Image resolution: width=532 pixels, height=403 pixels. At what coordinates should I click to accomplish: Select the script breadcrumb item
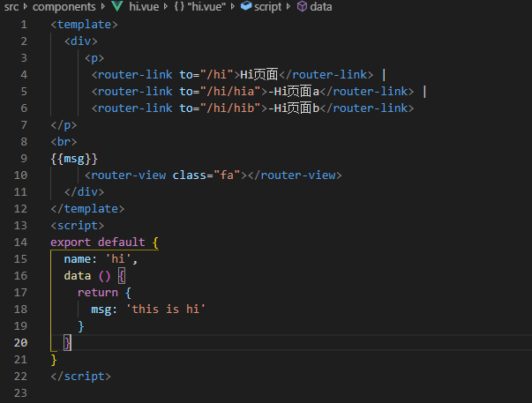click(267, 7)
